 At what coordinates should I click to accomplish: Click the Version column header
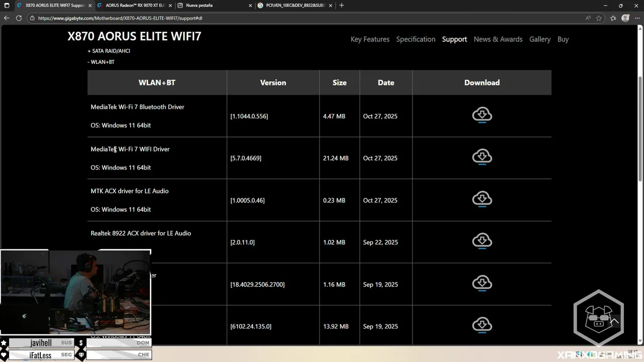coord(273,82)
